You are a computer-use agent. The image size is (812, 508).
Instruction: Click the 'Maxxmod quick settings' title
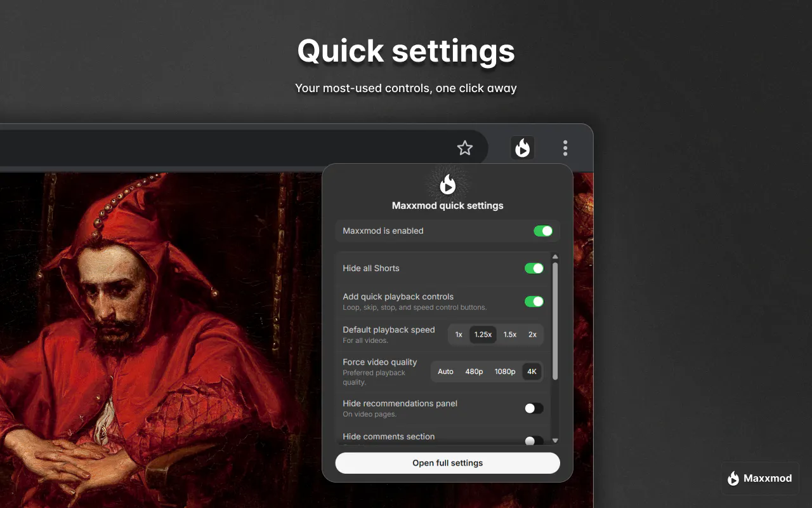click(x=448, y=206)
